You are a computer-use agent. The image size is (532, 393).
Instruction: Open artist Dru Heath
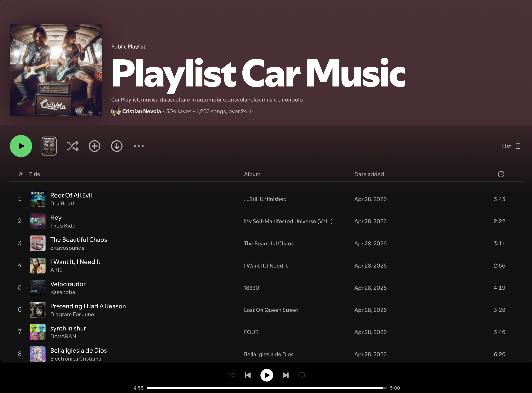(63, 204)
